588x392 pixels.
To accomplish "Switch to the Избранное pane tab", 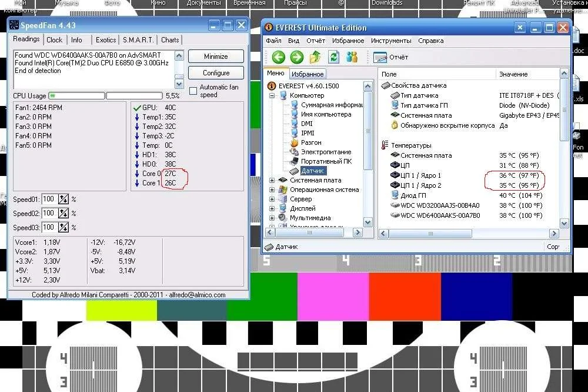I will pos(308,74).
